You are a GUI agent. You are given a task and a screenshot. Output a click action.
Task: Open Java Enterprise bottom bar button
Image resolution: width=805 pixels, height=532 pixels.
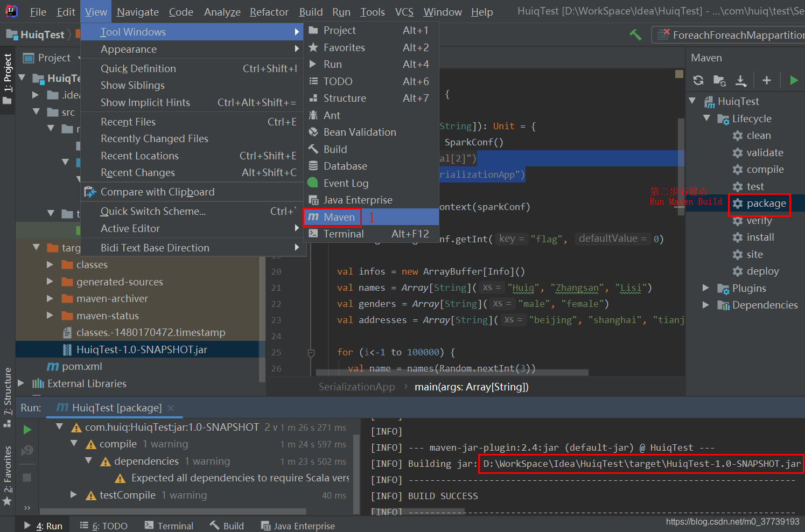point(298,526)
